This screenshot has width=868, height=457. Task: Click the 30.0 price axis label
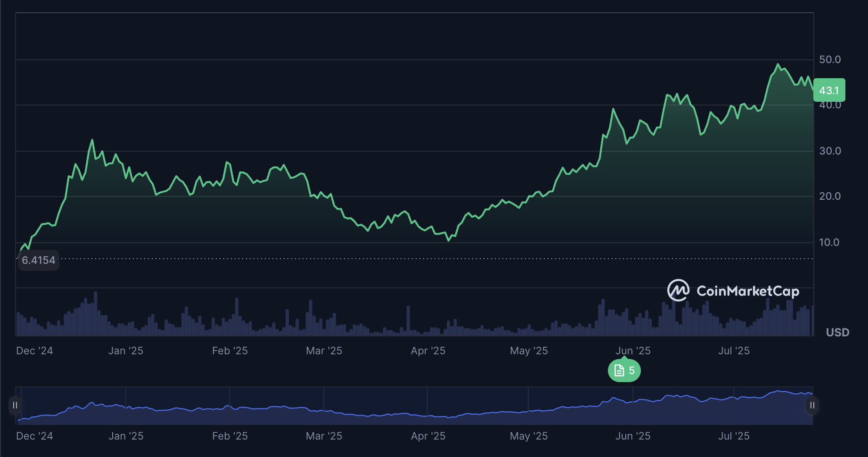point(830,151)
